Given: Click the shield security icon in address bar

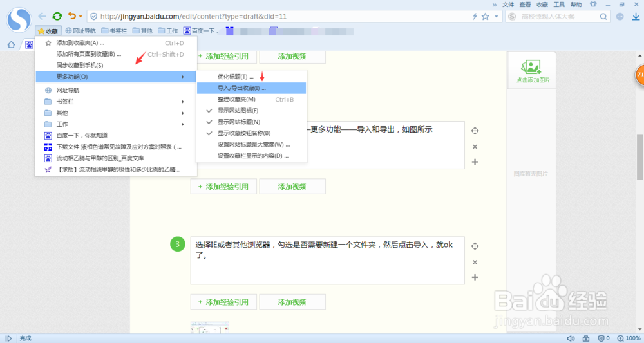Looking at the screenshot, I should (93, 17).
